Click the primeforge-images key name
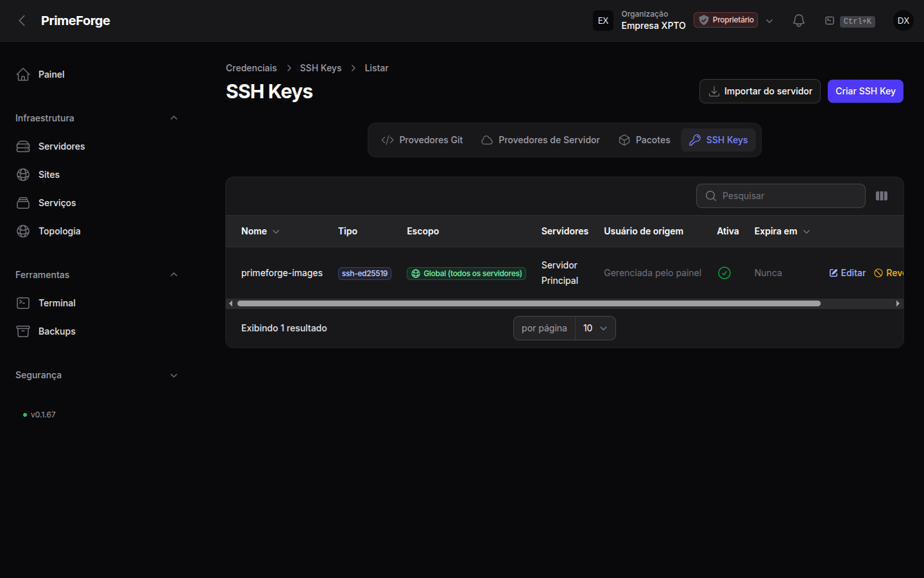This screenshot has height=578, width=924. (282, 273)
